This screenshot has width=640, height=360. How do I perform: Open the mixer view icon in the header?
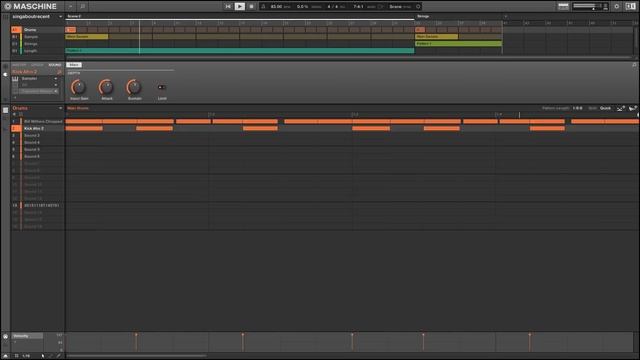[x=563, y=6]
